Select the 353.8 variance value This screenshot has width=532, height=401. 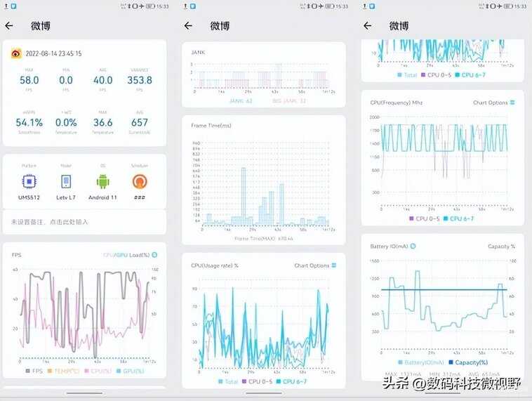pyautogui.click(x=140, y=80)
